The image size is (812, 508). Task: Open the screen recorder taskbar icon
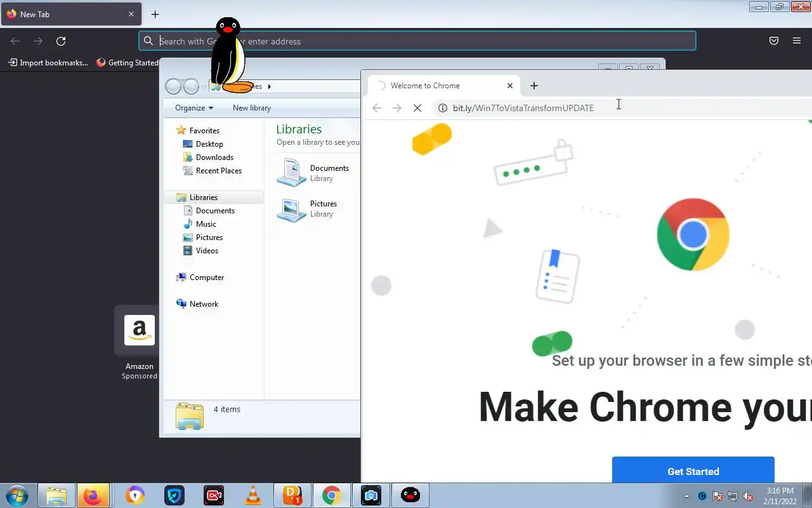click(x=214, y=495)
